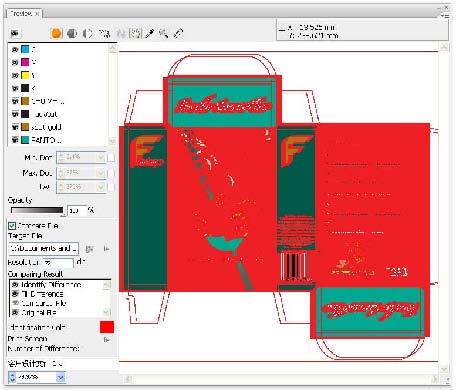Open the Min. Dot dropdown
Screen dimensions: 456x390
pos(101,157)
